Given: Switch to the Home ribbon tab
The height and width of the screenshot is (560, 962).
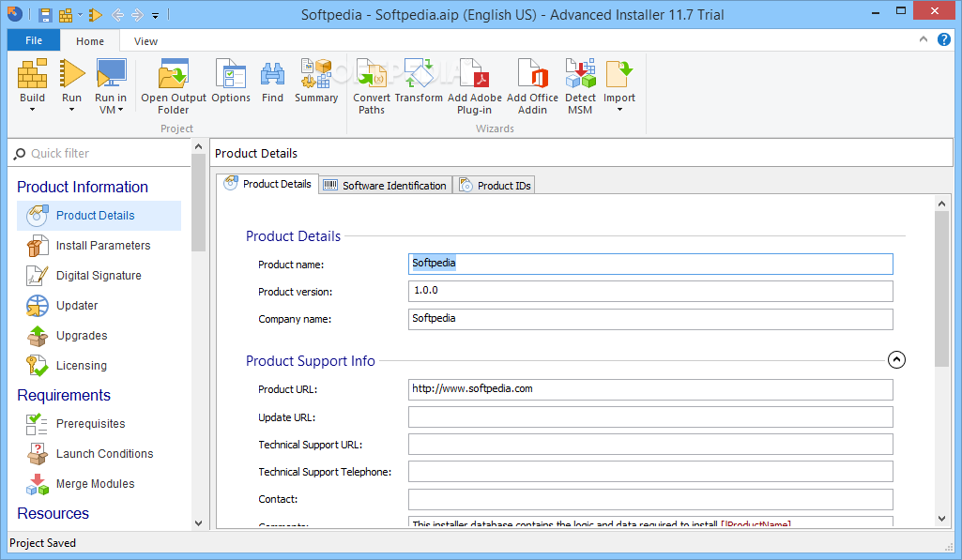Looking at the screenshot, I should pyautogui.click(x=89, y=41).
